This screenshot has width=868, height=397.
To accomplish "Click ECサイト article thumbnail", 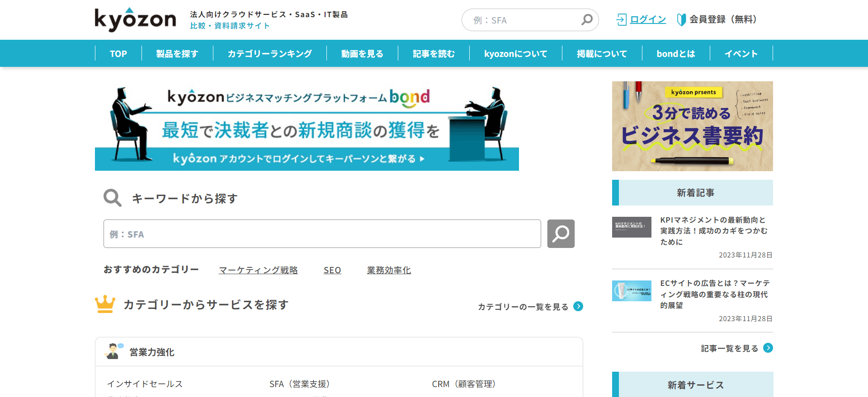I will pos(632,291).
